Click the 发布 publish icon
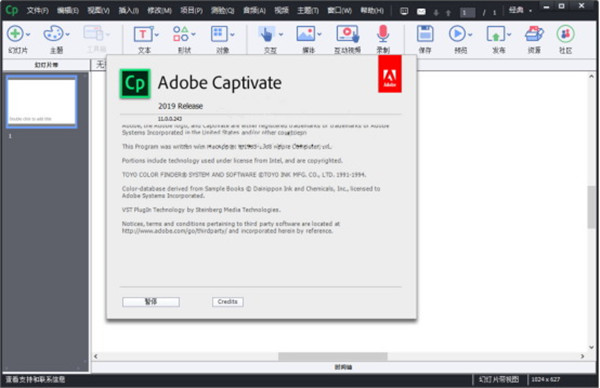Screen dimensions: 600x388 pyautogui.click(x=496, y=34)
